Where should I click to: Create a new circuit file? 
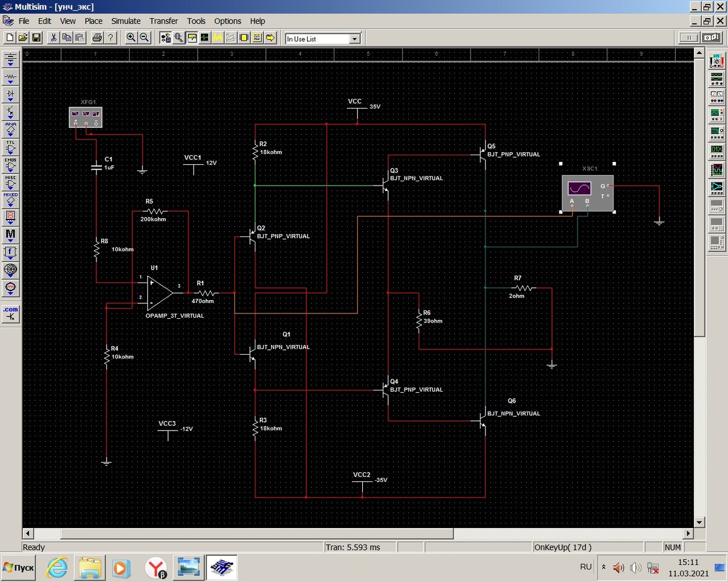10,38
